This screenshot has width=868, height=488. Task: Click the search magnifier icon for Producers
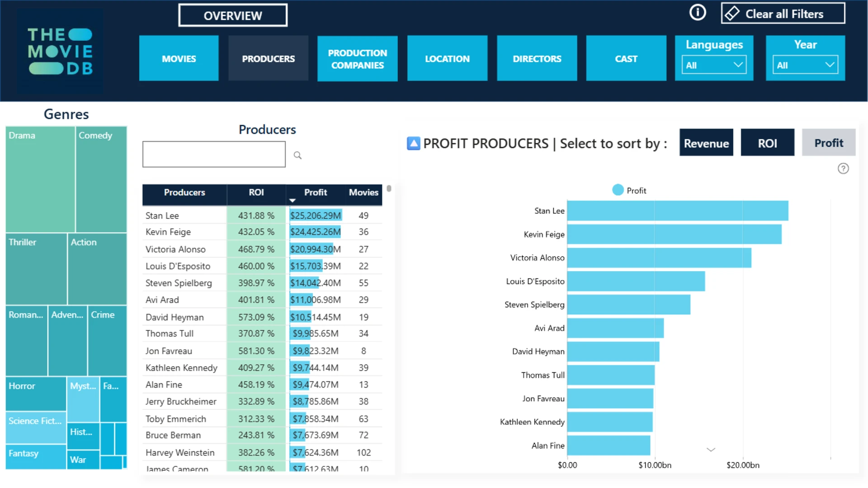pyautogui.click(x=297, y=155)
